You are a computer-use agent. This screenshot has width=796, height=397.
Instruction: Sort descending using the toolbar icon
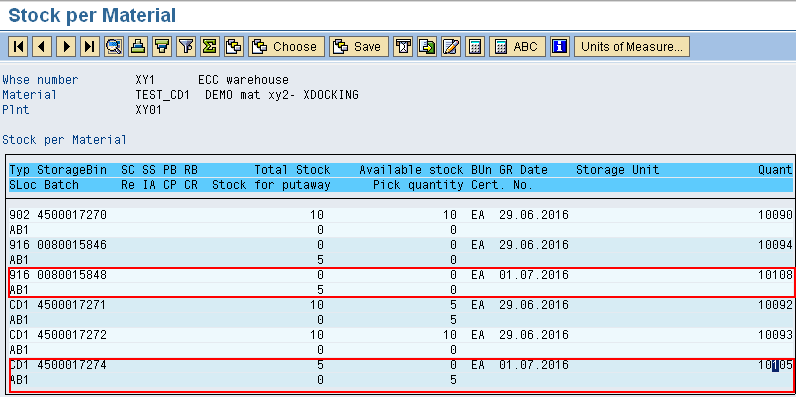pyautogui.click(x=162, y=47)
